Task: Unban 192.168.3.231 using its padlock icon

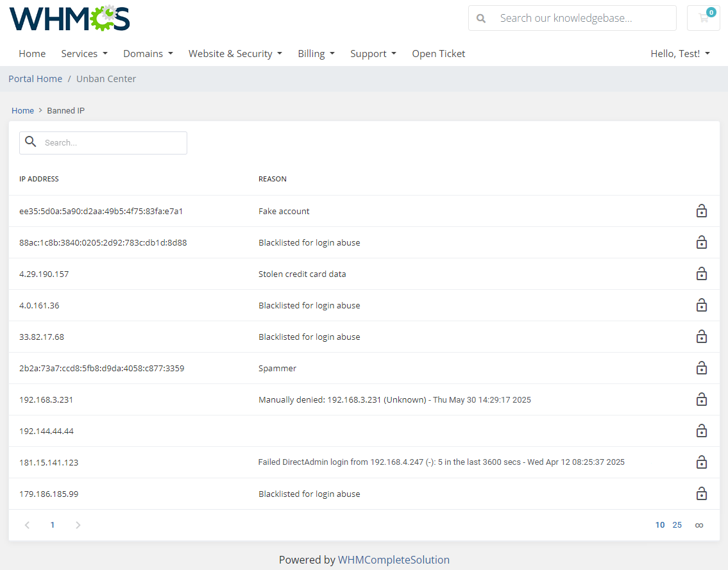Action: (702, 399)
